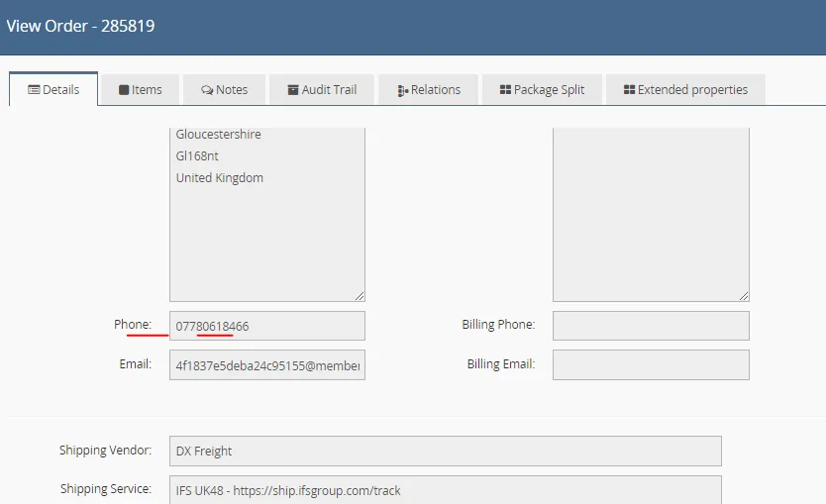View the Audit Trail tab
The width and height of the screenshot is (826, 504).
322,90
